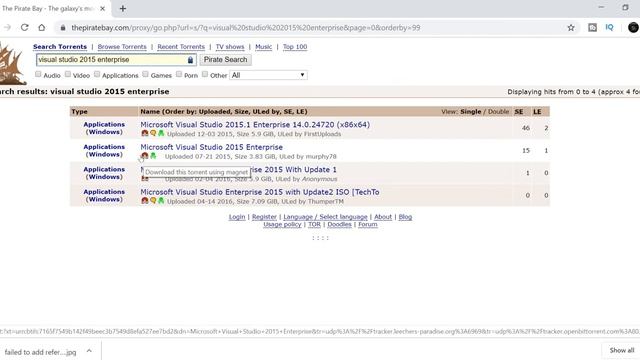The width and height of the screenshot is (640, 360).
Task: Enable the Applications filter checkbox
Action: coord(97,74)
